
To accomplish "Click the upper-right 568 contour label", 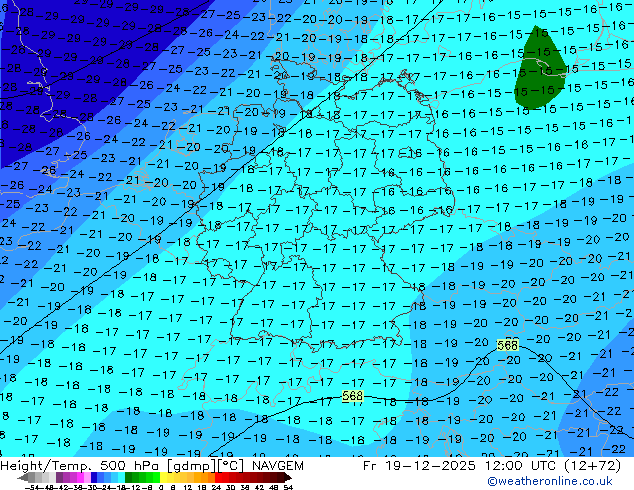I will tap(508, 345).
